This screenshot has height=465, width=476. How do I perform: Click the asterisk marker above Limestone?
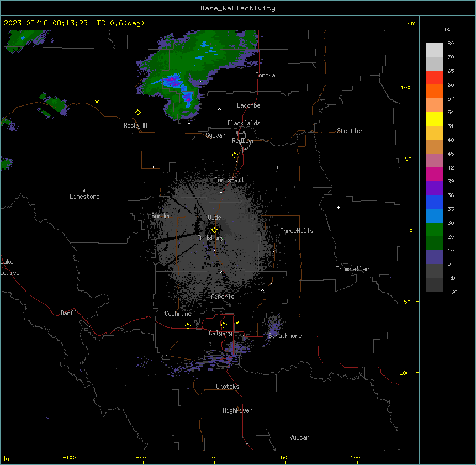[x=84, y=191]
